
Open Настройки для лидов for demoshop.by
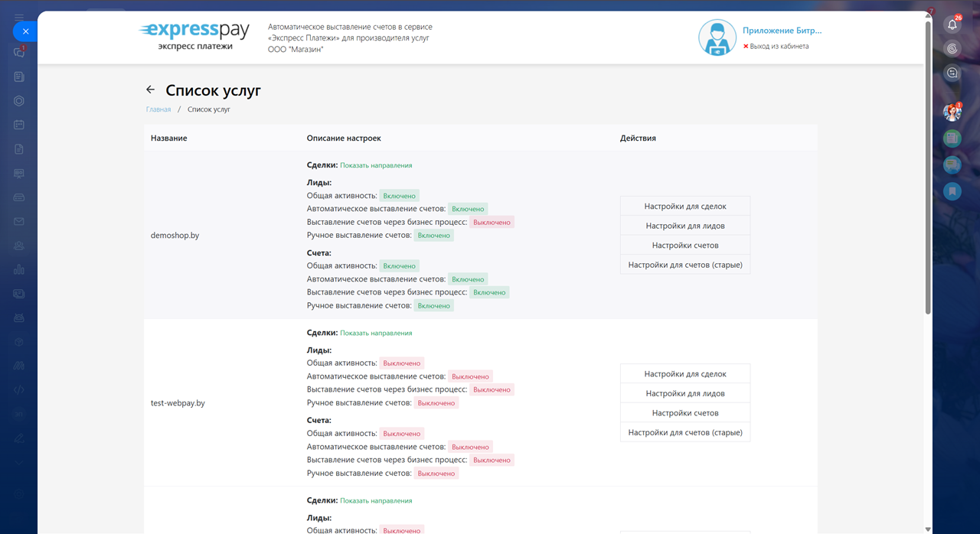[x=685, y=226]
